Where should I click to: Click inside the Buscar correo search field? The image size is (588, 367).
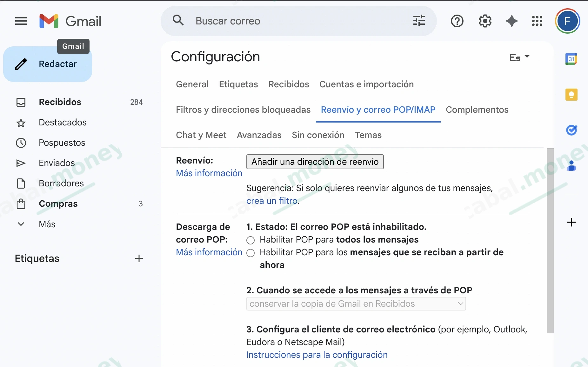click(x=286, y=21)
